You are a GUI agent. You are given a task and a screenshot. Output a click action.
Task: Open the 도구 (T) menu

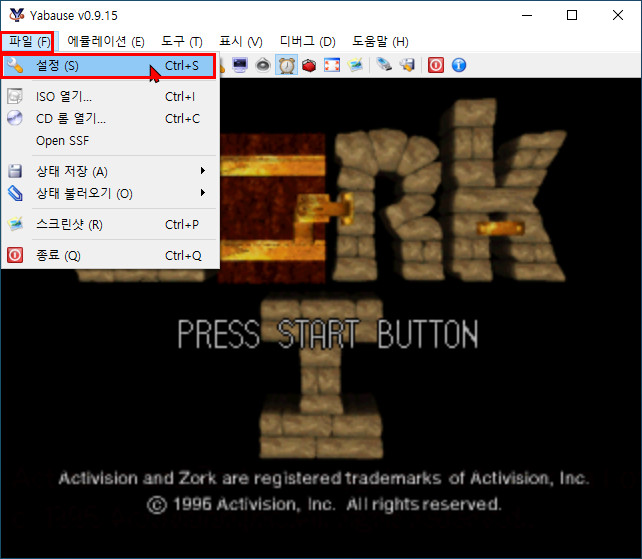coord(181,42)
